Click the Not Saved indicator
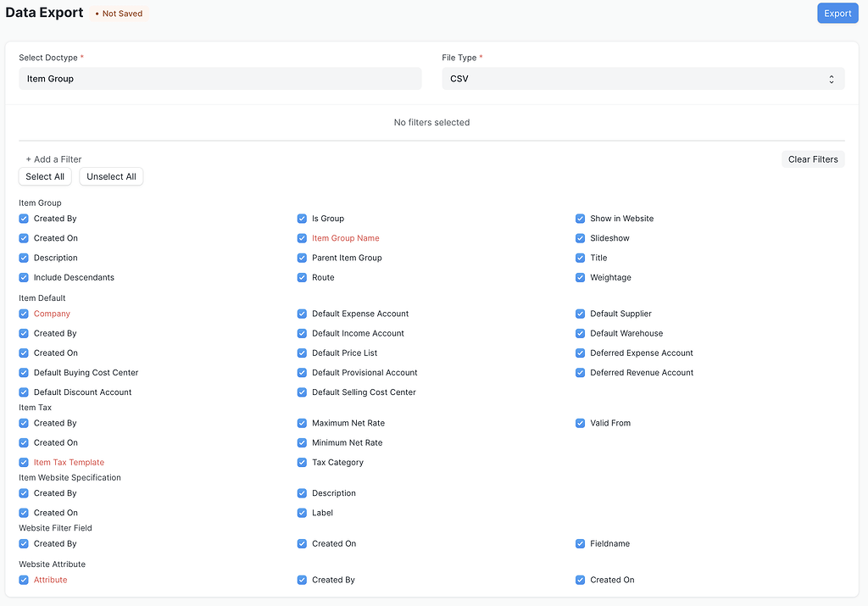868x606 pixels. [x=119, y=13]
